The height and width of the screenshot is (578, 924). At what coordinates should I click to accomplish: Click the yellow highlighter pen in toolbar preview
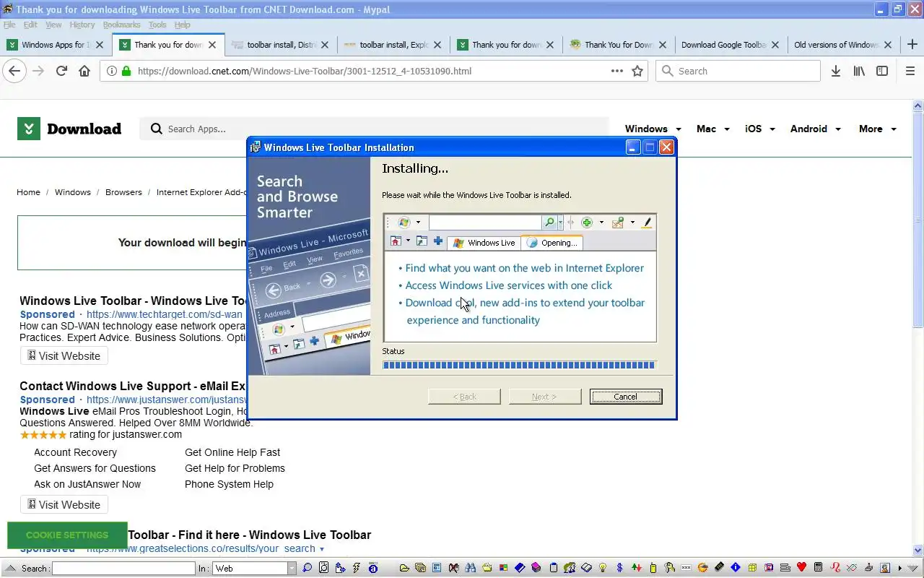click(x=647, y=223)
